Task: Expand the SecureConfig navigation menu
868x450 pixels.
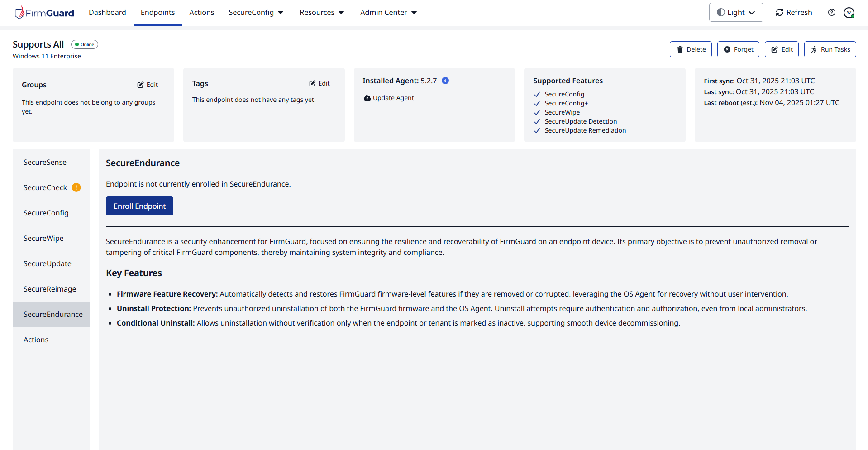Action: [x=256, y=12]
